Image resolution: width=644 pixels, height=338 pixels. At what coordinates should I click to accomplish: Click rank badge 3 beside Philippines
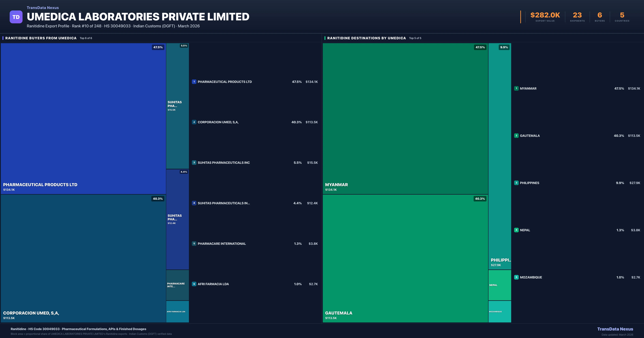pyautogui.click(x=516, y=183)
